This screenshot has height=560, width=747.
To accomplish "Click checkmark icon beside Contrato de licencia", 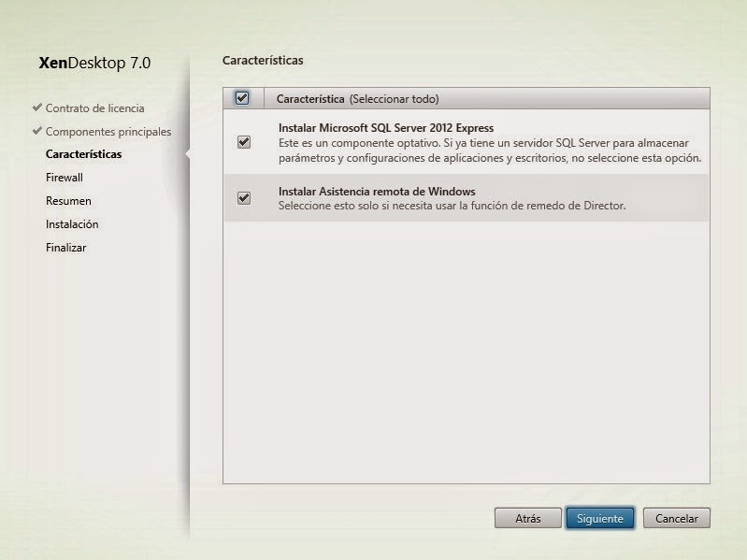I will click(37, 108).
